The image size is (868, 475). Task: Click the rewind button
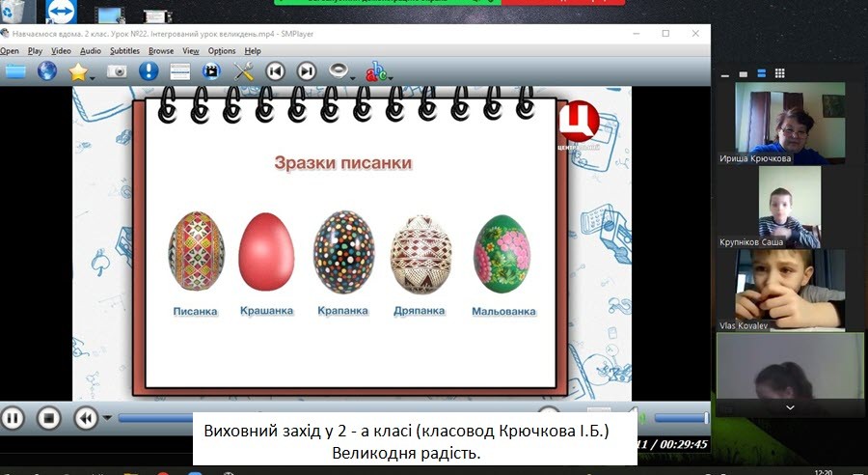tap(86, 418)
